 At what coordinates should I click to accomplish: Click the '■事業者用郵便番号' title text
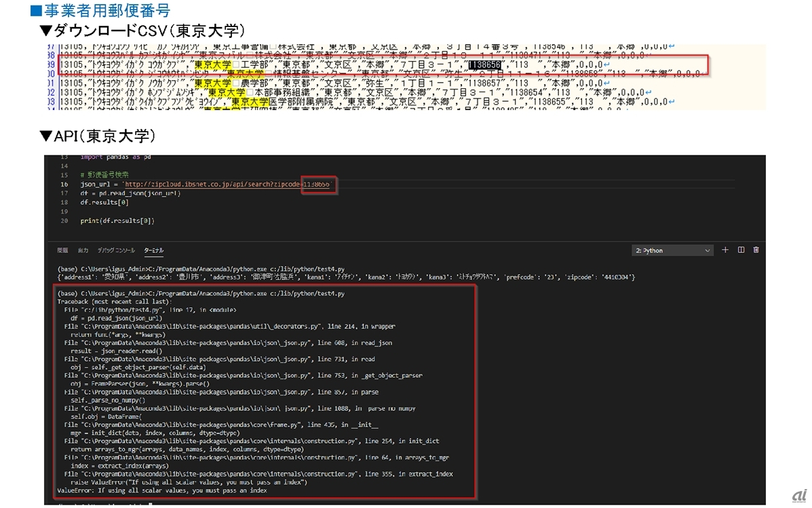tap(100, 10)
